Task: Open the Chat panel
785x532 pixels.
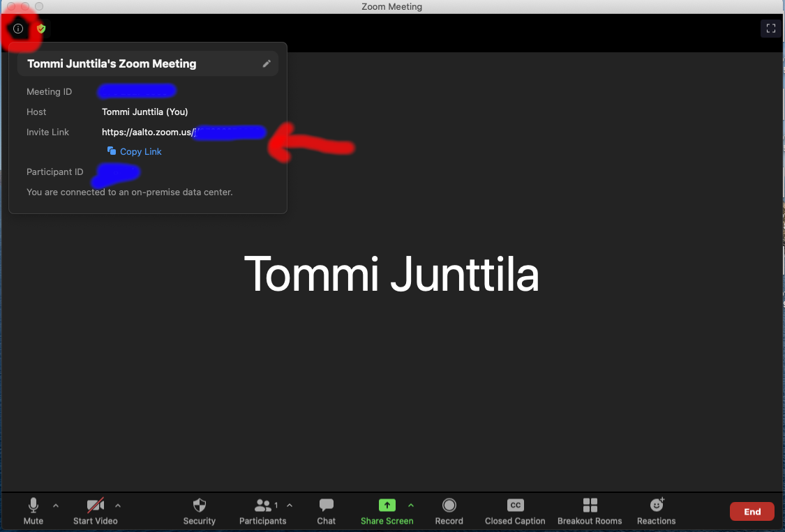Action: click(326, 511)
